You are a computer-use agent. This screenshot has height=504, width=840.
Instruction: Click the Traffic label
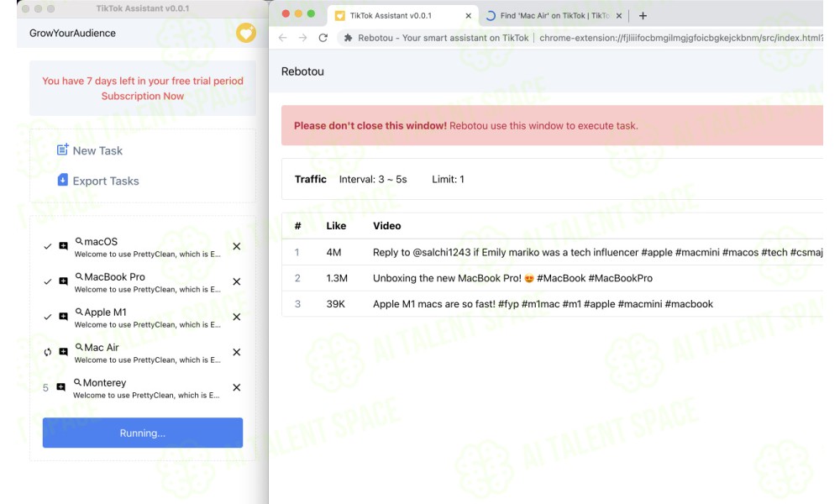(x=311, y=180)
